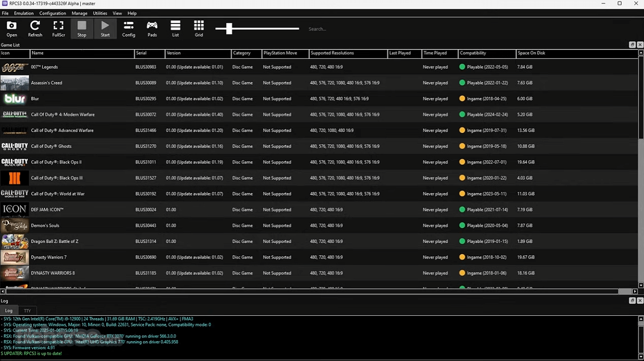Enter fullscreen with the FullScr icon
644x361 pixels.
point(58,29)
